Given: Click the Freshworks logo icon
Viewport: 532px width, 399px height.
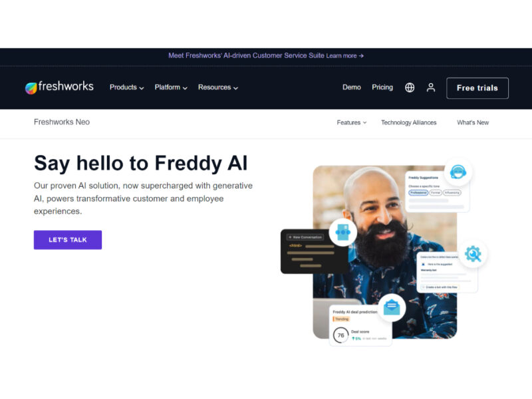Looking at the screenshot, I should (x=31, y=88).
